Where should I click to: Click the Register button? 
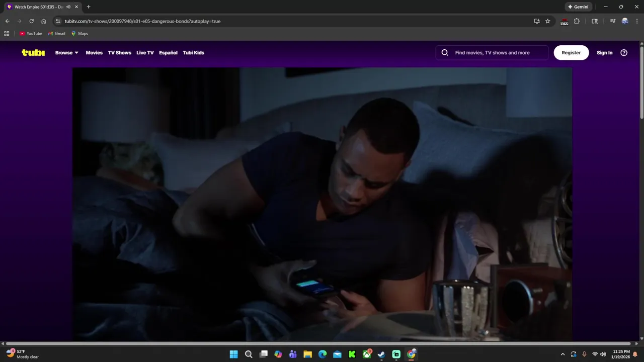click(571, 53)
